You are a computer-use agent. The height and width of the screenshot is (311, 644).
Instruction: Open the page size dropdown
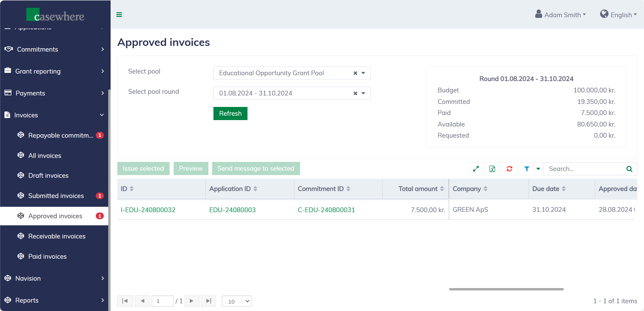click(237, 301)
